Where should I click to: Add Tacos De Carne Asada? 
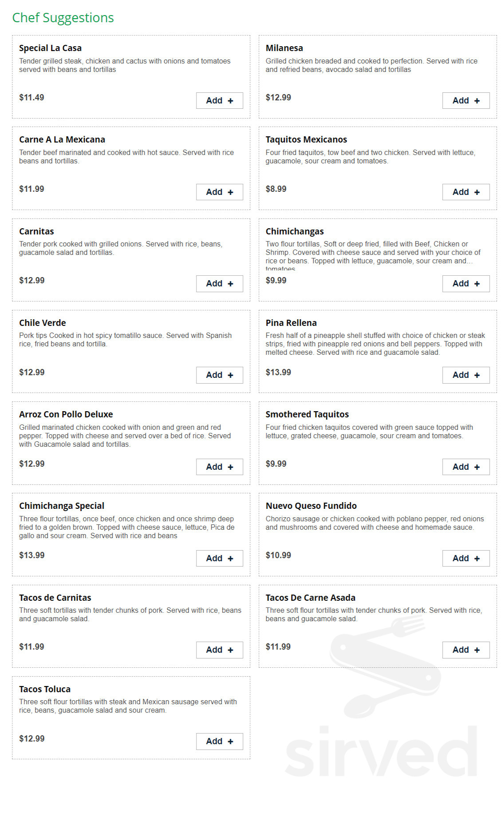click(466, 650)
